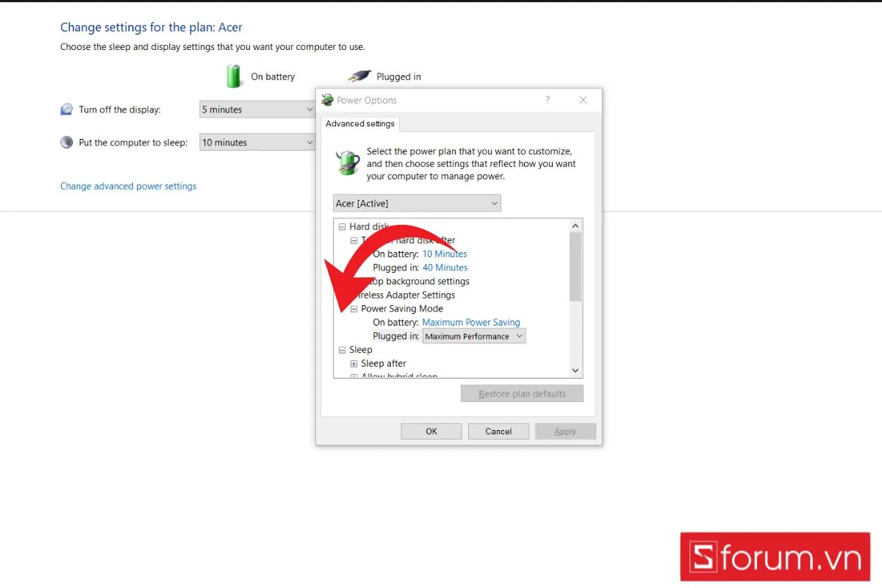Click the Power Options title bar icon
Screen dimensions: 882x588
coord(328,100)
